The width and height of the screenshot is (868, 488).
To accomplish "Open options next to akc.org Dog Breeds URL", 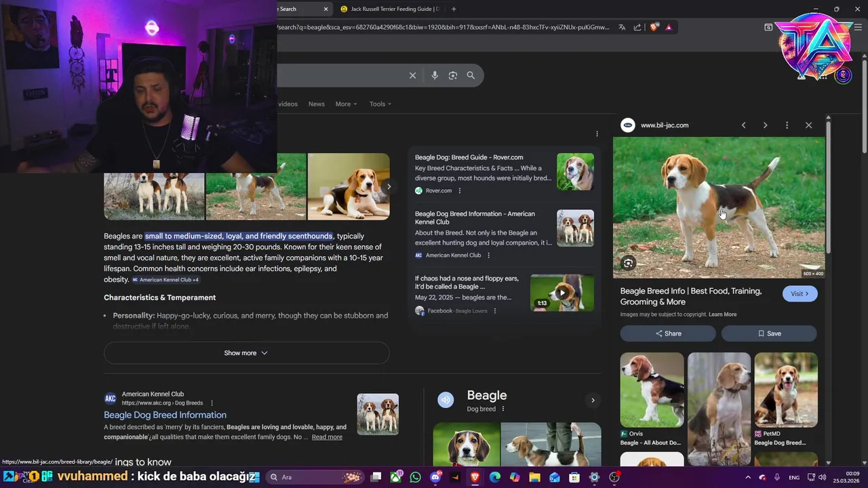I will pos(212,403).
